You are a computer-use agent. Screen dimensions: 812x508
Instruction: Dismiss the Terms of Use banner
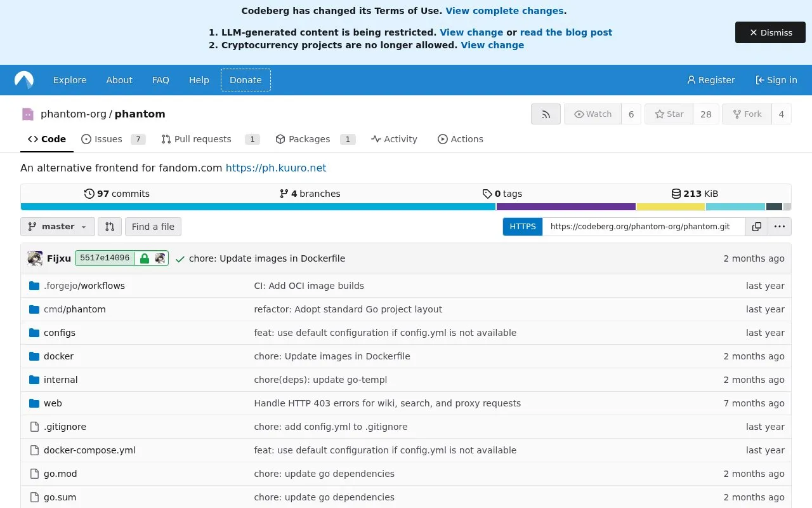coord(770,32)
